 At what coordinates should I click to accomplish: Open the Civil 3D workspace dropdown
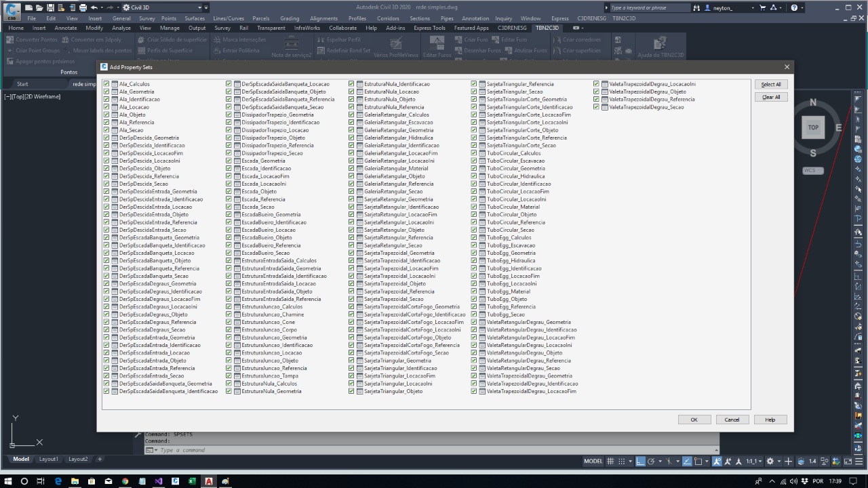[x=163, y=7]
